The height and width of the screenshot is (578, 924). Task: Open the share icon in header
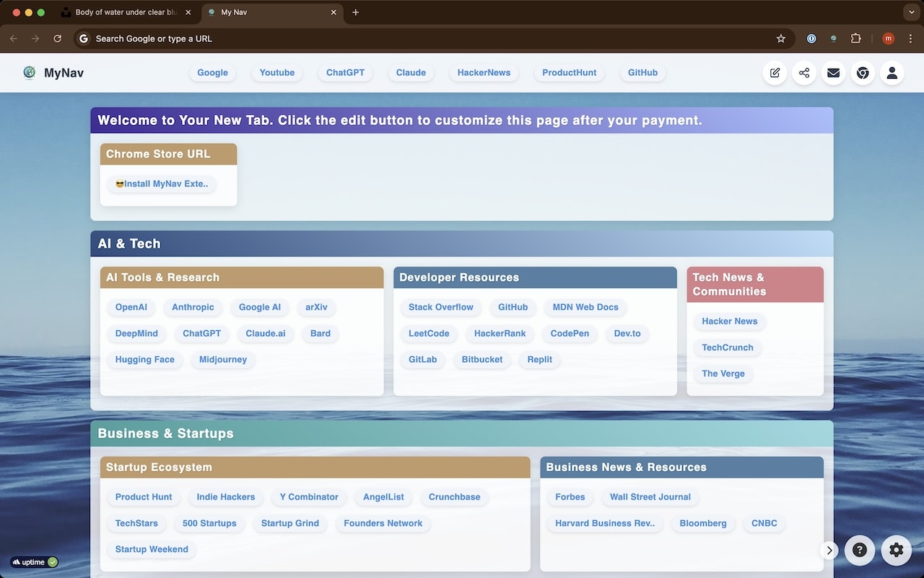click(x=804, y=73)
